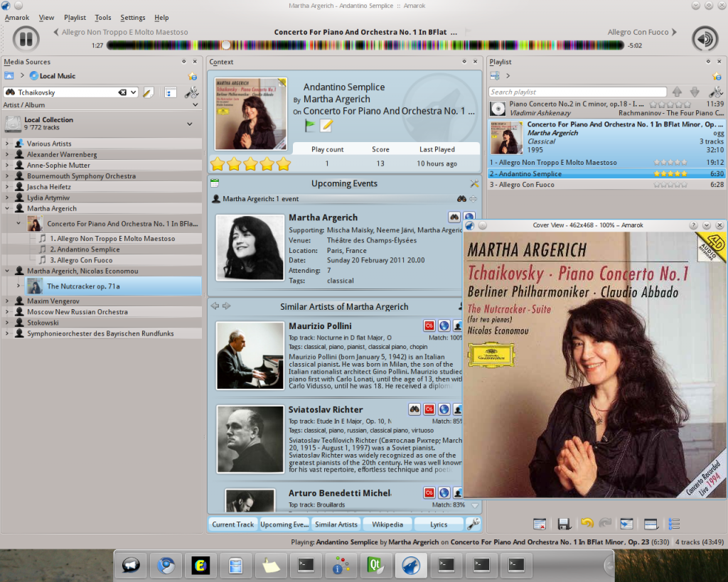728x582 pixels.
Task: Open the Tools menu
Action: 103,18
